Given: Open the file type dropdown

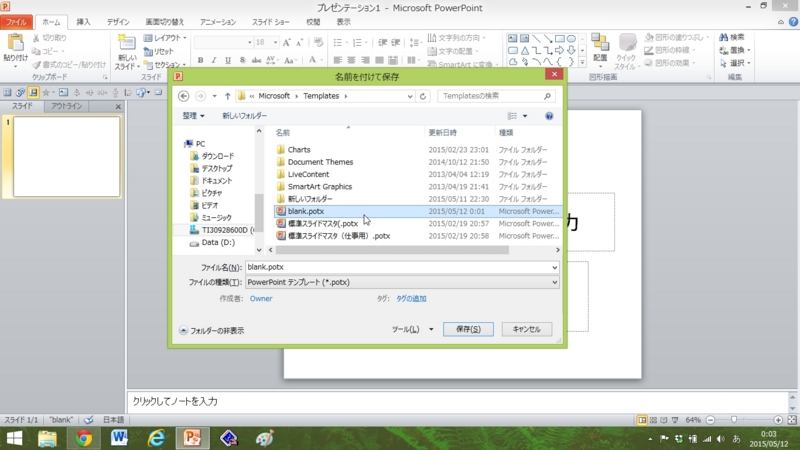Looking at the screenshot, I should (554, 282).
